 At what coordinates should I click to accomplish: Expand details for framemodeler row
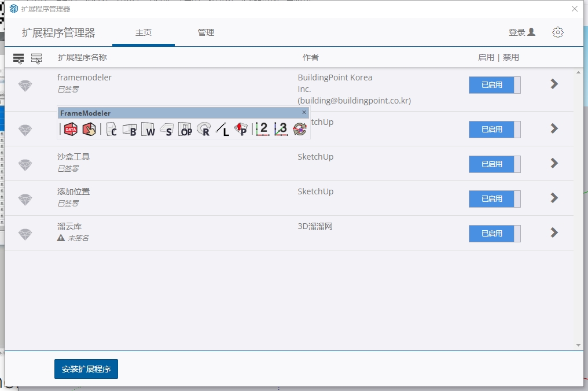pos(554,84)
